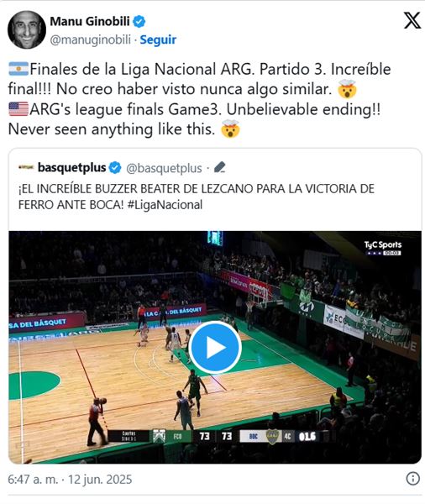425x504 pixels.
Task: Open Manu Ginobili's profile picture
Action: tap(27, 30)
